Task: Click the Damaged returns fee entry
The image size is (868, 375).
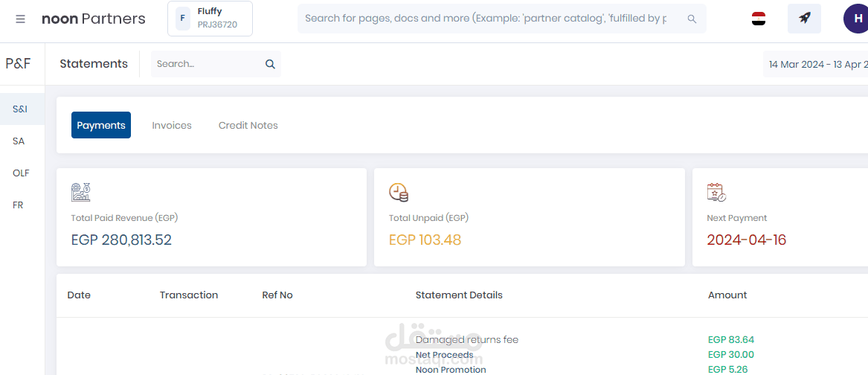Action: [466, 339]
